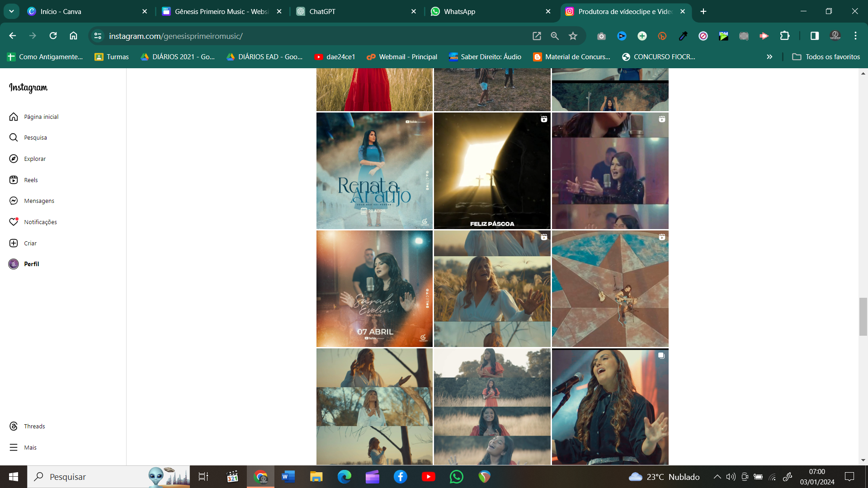Open Renata Araujo post thumbnail

pyautogui.click(x=374, y=171)
